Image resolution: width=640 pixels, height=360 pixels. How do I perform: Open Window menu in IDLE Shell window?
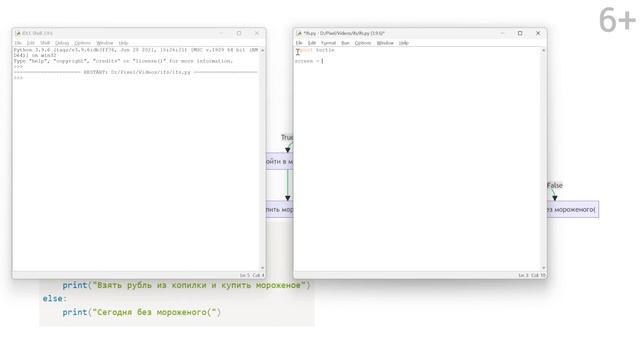click(x=104, y=43)
